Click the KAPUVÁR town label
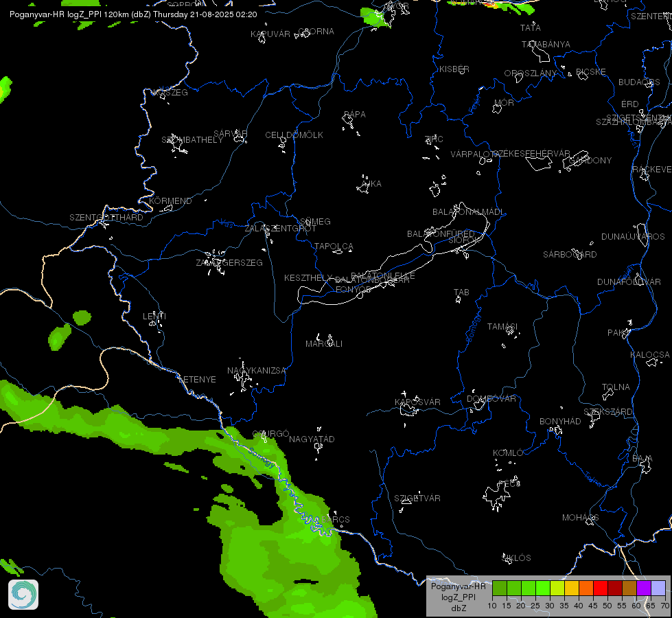Screen dimensions: 672x618 [270, 34]
